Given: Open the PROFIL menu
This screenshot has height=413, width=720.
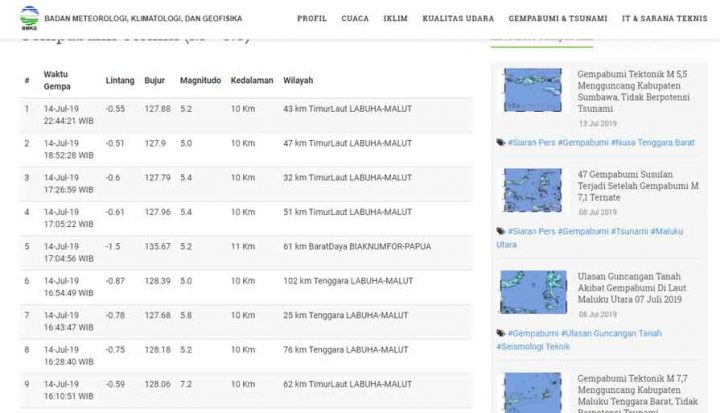Looking at the screenshot, I should click(x=312, y=19).
